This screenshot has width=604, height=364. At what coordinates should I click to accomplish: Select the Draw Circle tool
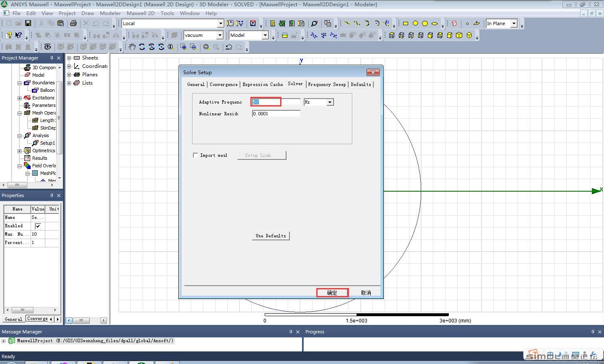415,23
